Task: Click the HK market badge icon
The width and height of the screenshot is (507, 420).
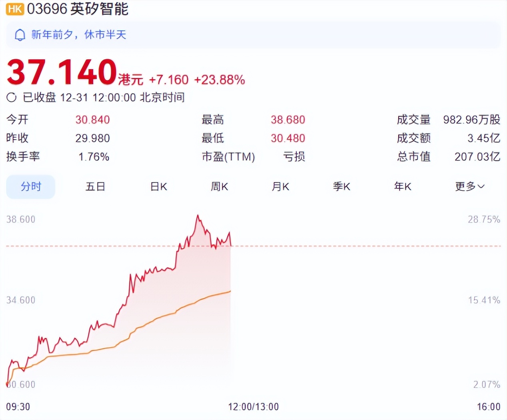Action: coord(15,9)
